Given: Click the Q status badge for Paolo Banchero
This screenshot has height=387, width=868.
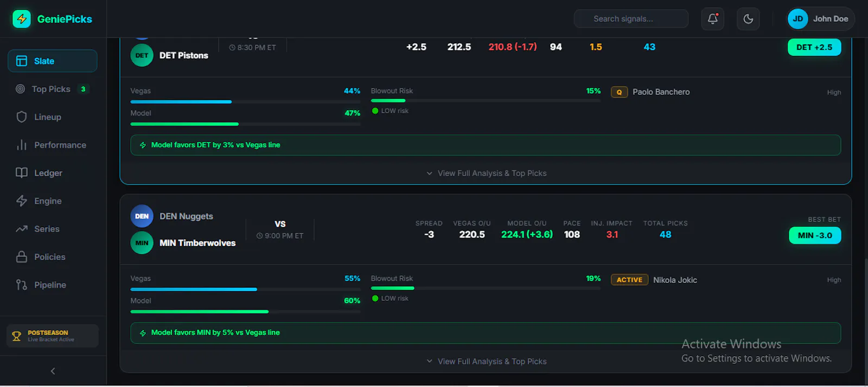Looking at the screenshot, I should pyautogui.click(x=619, y=92).
